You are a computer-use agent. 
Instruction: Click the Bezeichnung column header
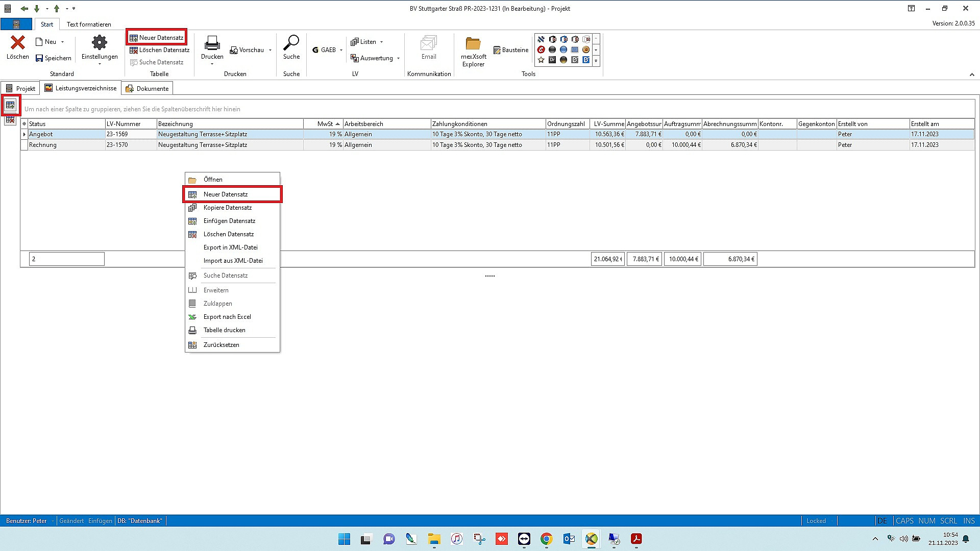point(230,124)
